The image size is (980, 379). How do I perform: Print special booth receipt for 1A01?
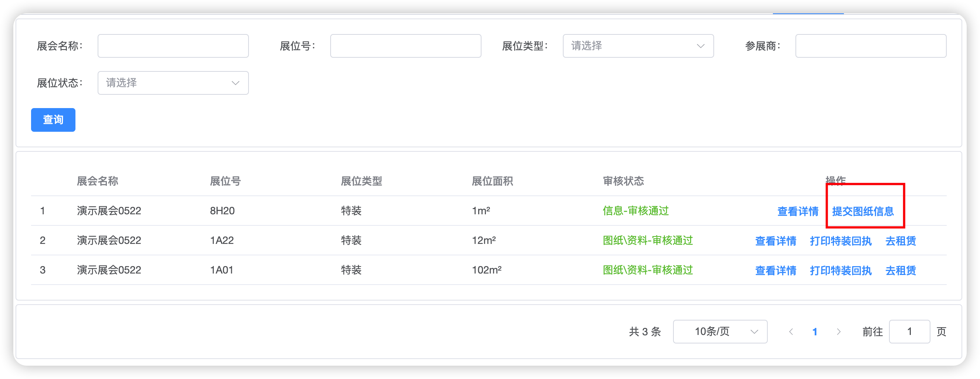coord(840,271)
